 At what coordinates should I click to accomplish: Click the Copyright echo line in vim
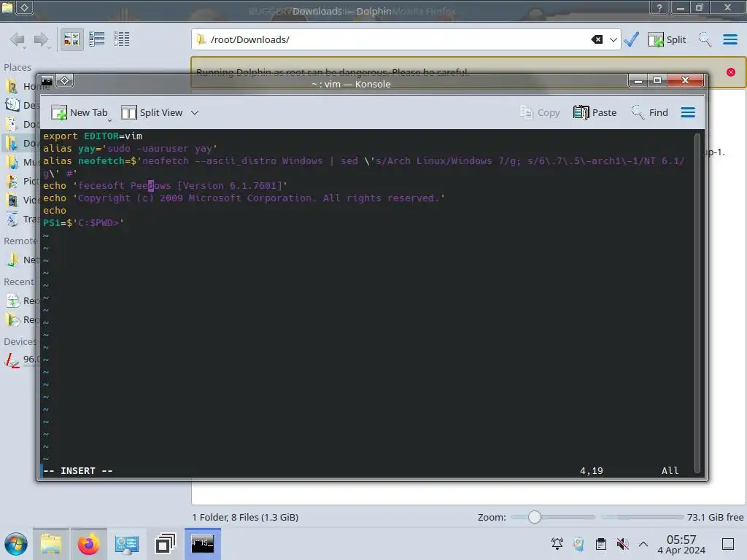pyautogui.click(x=244, y=198)
